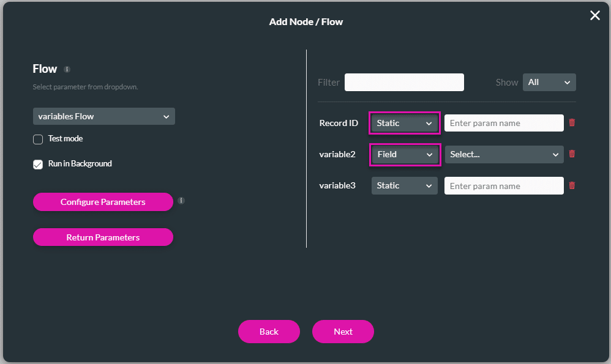Screen dimensions: 611x364
Task: Enable the Test mode checkbox
Action: click(38, 139)
